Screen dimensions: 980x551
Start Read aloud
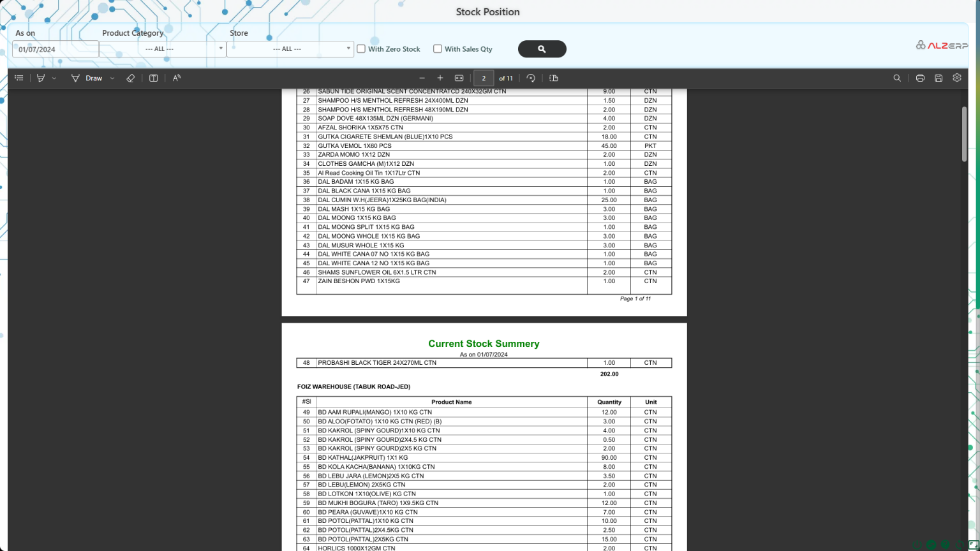pos(177,78)
